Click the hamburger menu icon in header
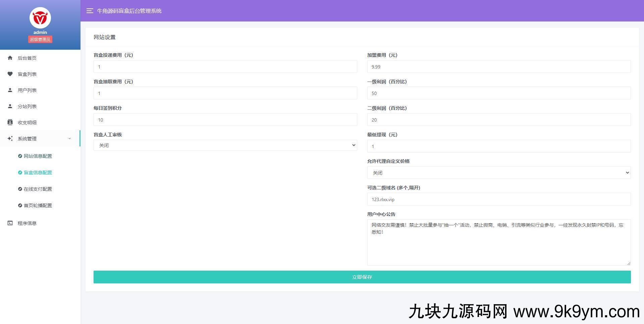This screenshot has height=324, width=644. click(x=90, y=11)
